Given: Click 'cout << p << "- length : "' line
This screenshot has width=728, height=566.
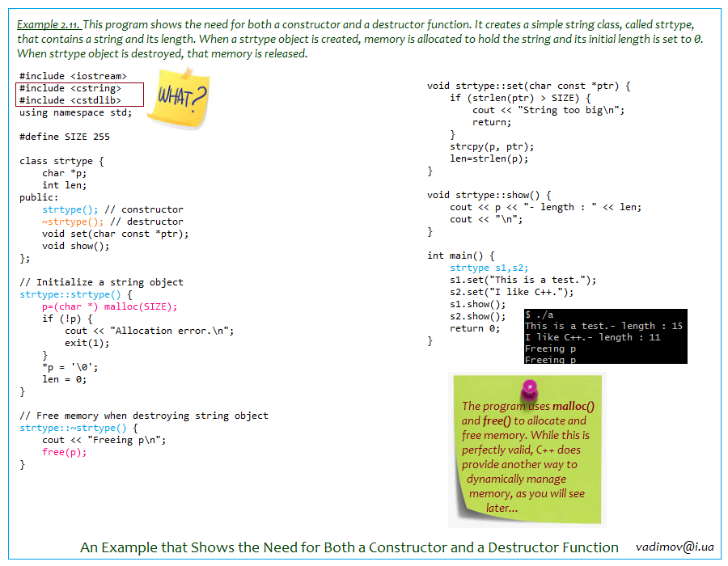Looking at the screenshot, I should click(546, 207).
